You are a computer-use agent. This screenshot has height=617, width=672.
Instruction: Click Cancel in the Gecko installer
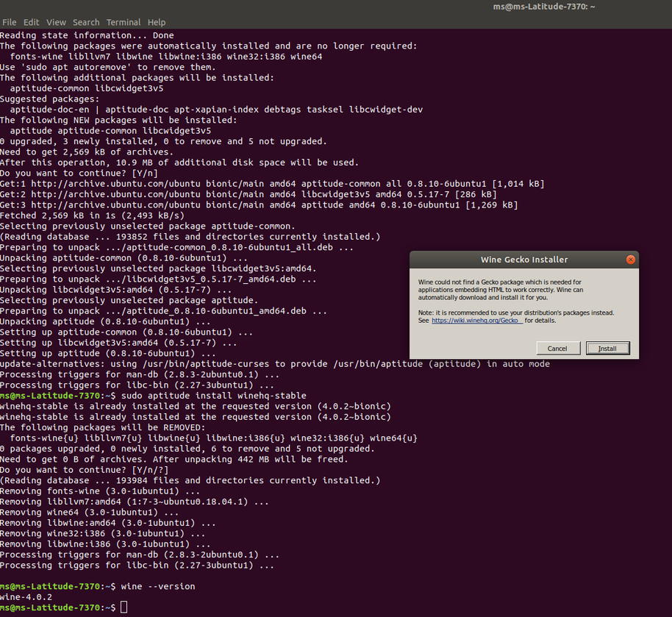[558, 349]
